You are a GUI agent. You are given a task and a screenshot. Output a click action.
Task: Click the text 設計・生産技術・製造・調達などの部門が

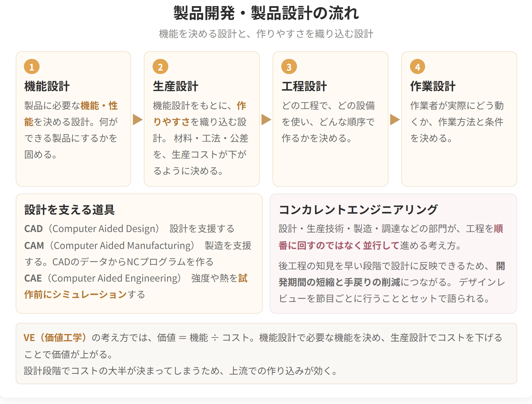[x=367, y=229]
